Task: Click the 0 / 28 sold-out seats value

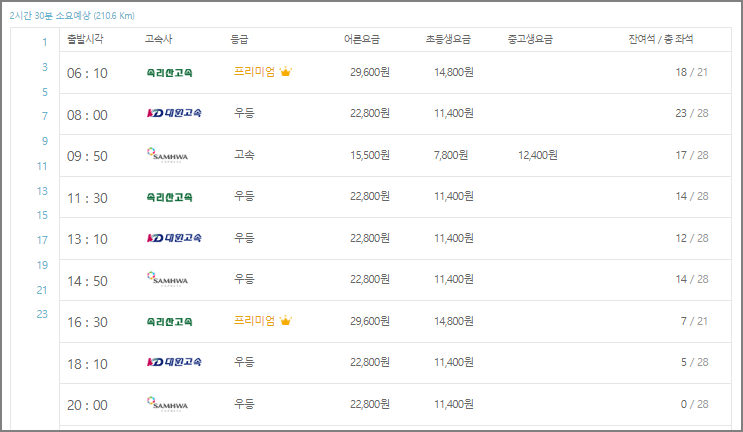Action: click(694, 404)
